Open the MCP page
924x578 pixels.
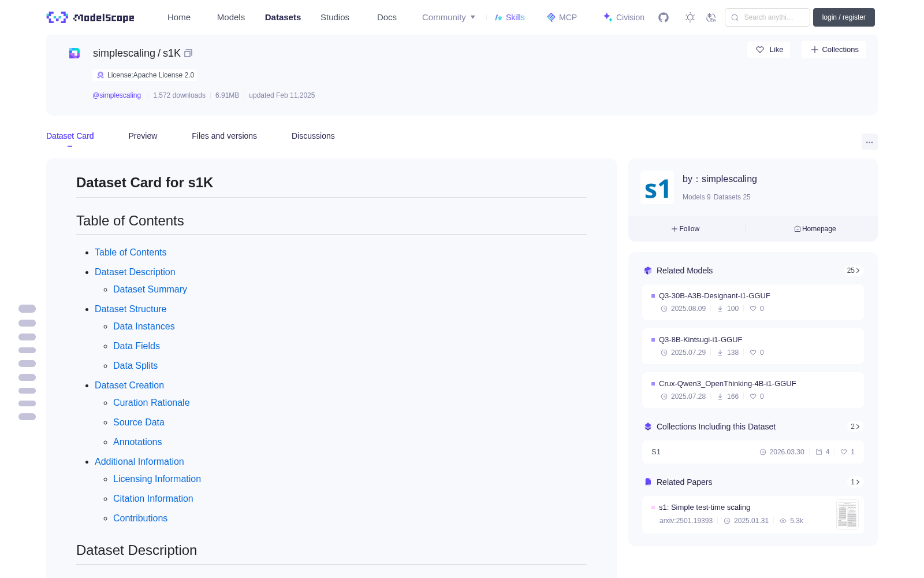click(x=562, y=17)
